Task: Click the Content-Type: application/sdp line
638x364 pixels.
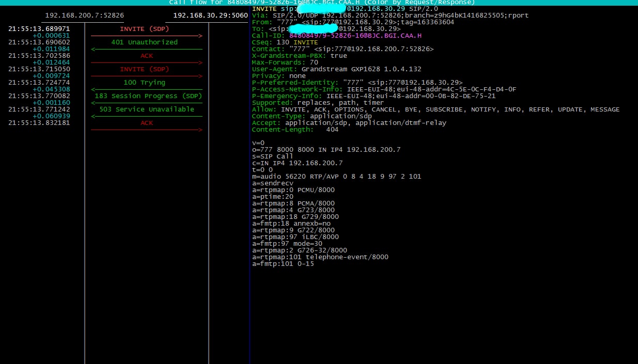Action: coord(312,116)
